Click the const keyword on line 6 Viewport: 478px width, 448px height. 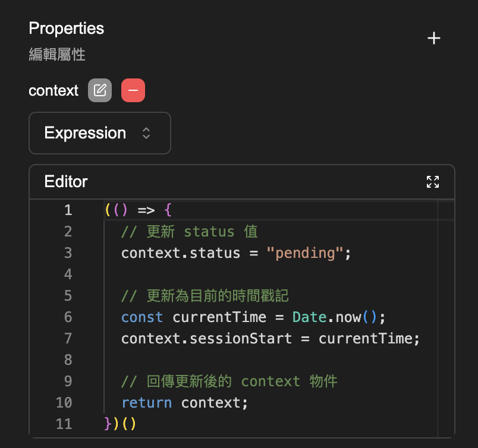coord(142,317)
